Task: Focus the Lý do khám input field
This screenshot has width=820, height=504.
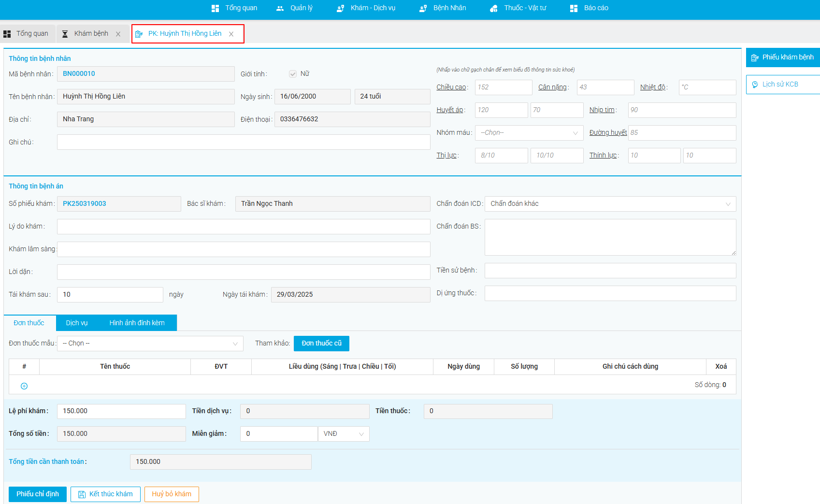Action: pyautogui.click(x=244, y=227)
